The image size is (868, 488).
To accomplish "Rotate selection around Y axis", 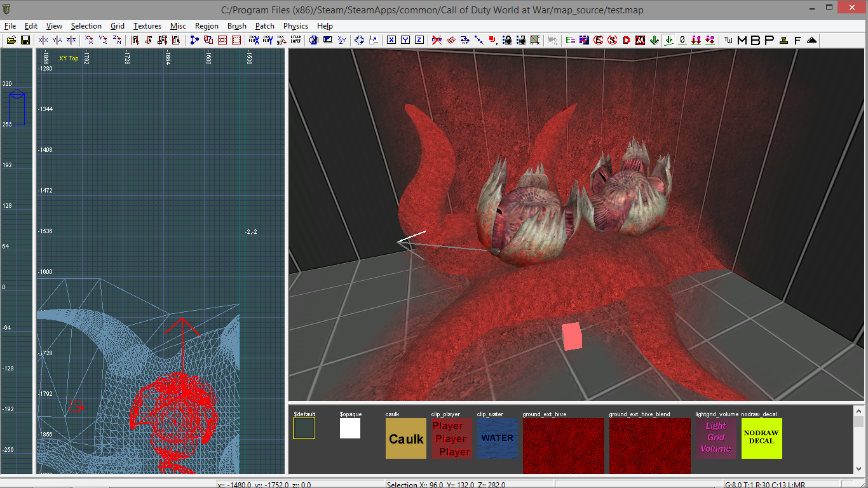I will [x=103, y=40].
